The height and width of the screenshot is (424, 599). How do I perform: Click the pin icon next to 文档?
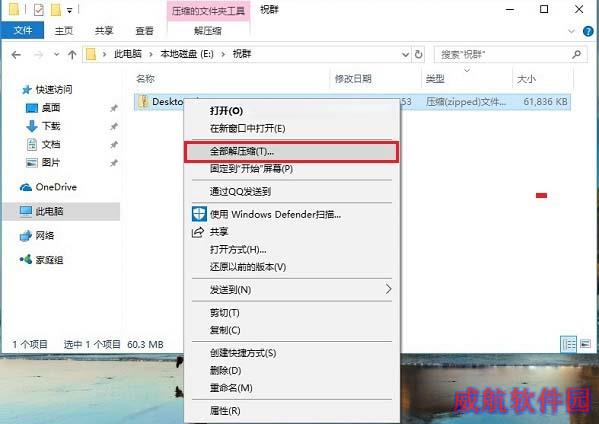(x=113, y=145)
